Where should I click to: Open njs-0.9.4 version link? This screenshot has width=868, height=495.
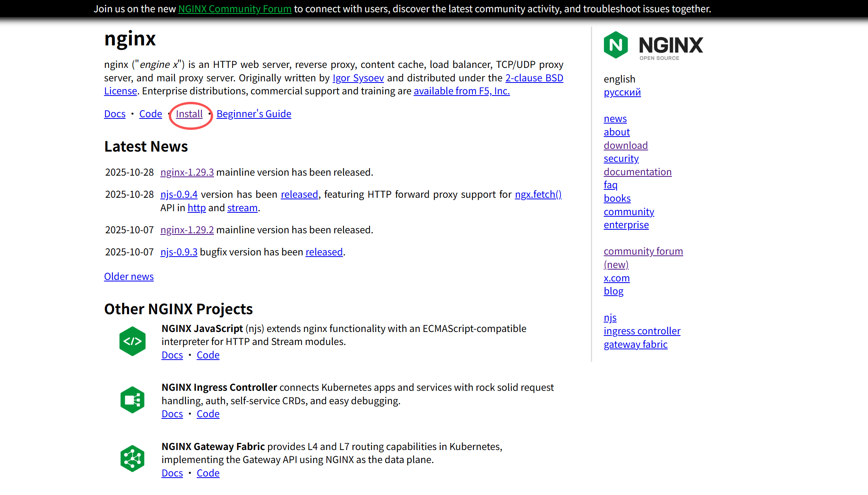coord(179,195)
